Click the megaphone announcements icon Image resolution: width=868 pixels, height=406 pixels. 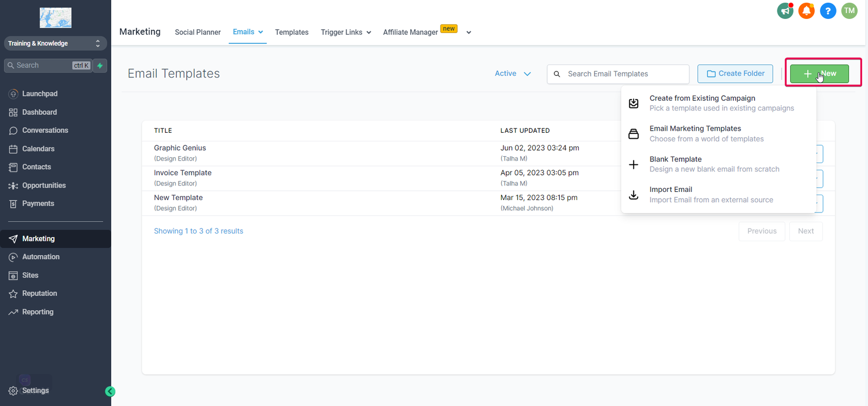pyautogui.click(x=785, y=11)
